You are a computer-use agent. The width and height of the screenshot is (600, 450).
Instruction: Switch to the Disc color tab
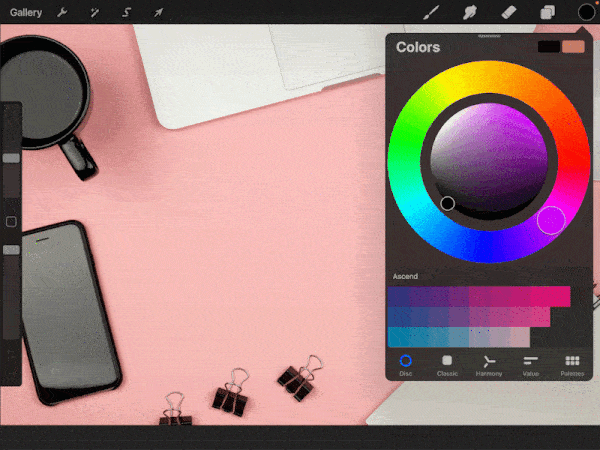[406, 366]
